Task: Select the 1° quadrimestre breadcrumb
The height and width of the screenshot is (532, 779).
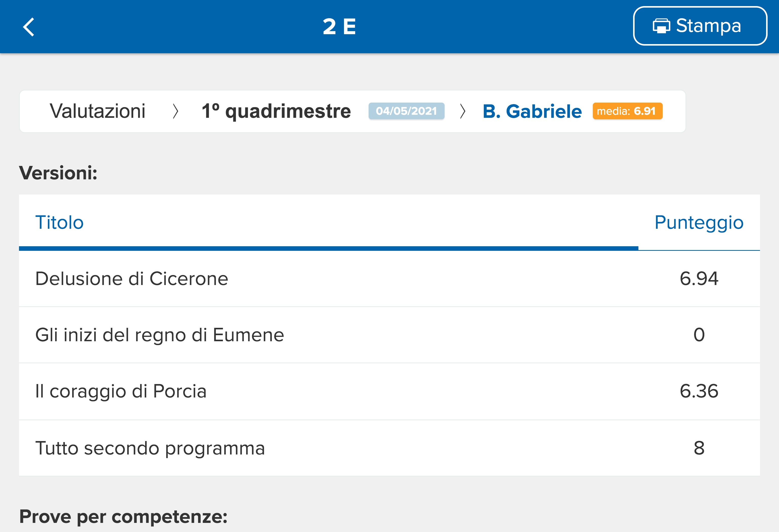Action: coord(276,111)
